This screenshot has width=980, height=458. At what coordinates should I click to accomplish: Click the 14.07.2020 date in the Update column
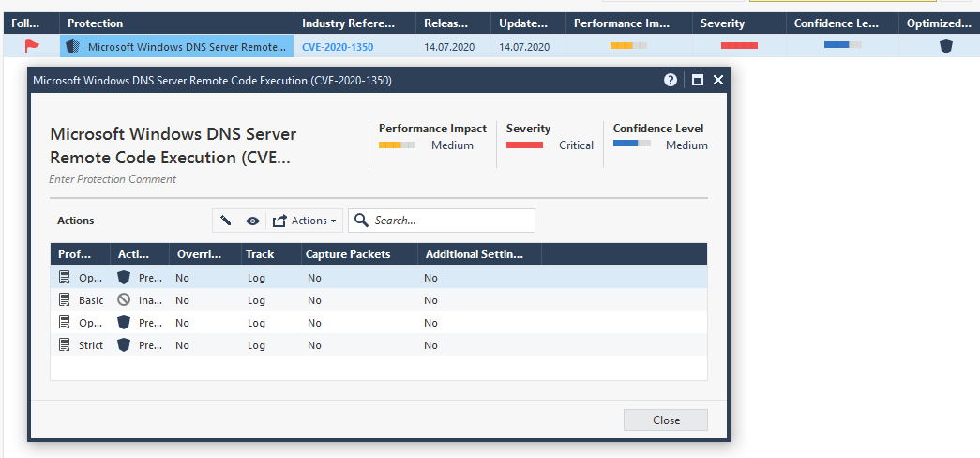[524, 47]
